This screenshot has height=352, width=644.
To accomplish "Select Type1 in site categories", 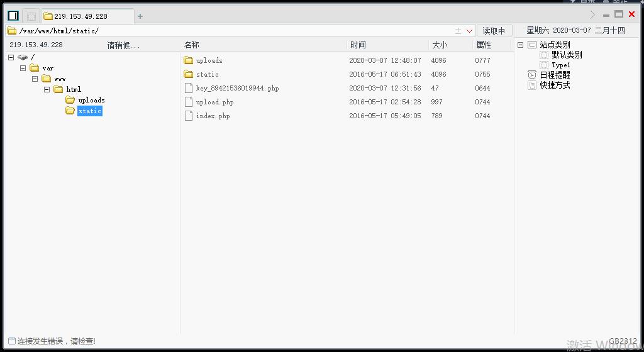I will pos(560,65).
